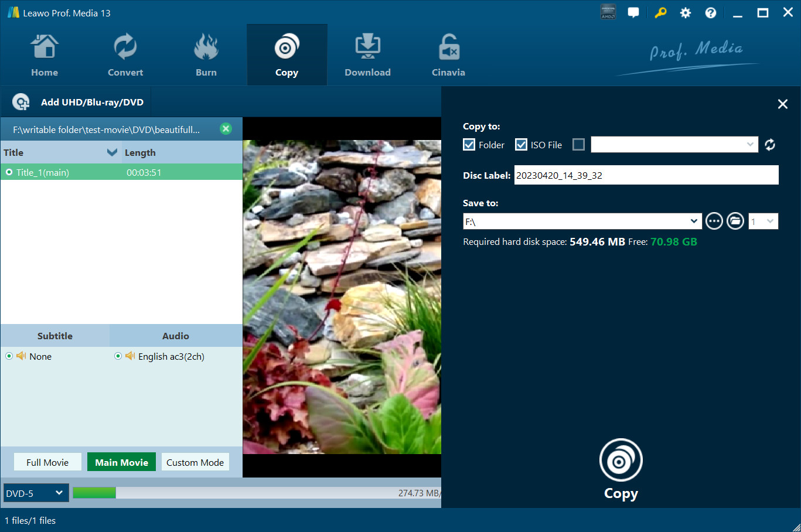Uncheck the Folder checkbox
This screenshot has width=801, height=532.
pyautogui.click(x=469, y=145)
